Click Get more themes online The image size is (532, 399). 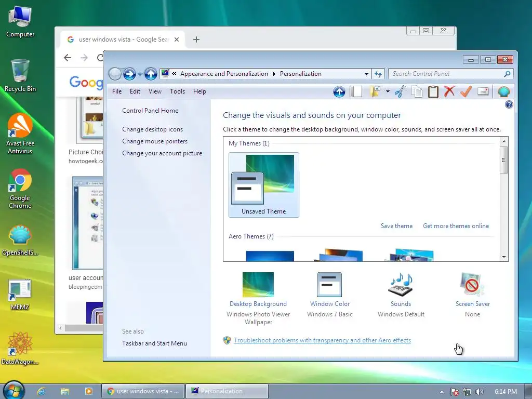coord(456,226)
